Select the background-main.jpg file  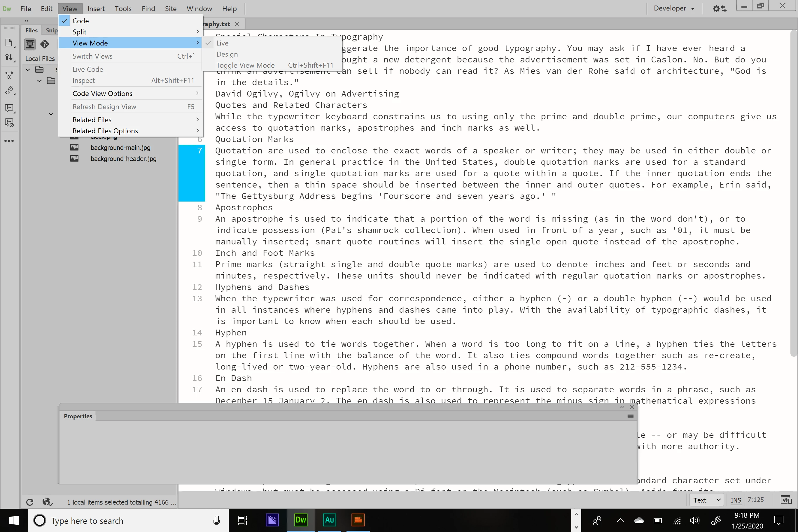(120, 148)
